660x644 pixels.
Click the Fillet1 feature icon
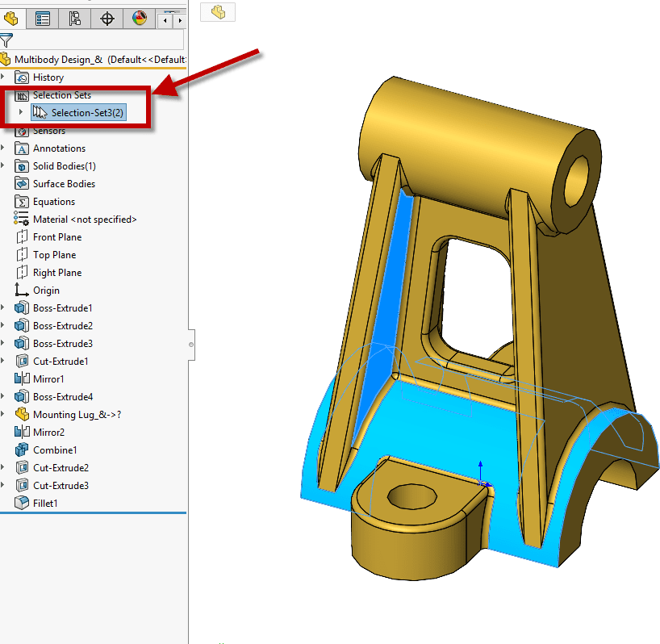pyautogui.click(x=22, y=503)
